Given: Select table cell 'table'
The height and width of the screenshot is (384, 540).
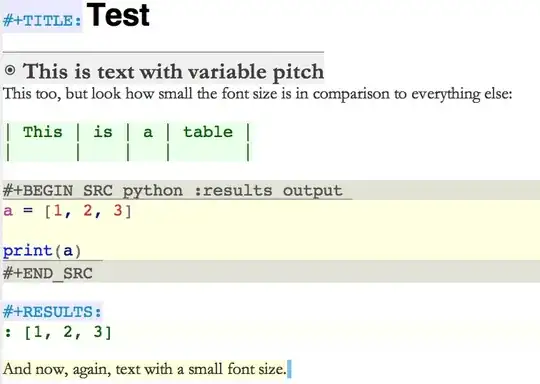Looking at the screenshot, I should [x=208, y=132].
